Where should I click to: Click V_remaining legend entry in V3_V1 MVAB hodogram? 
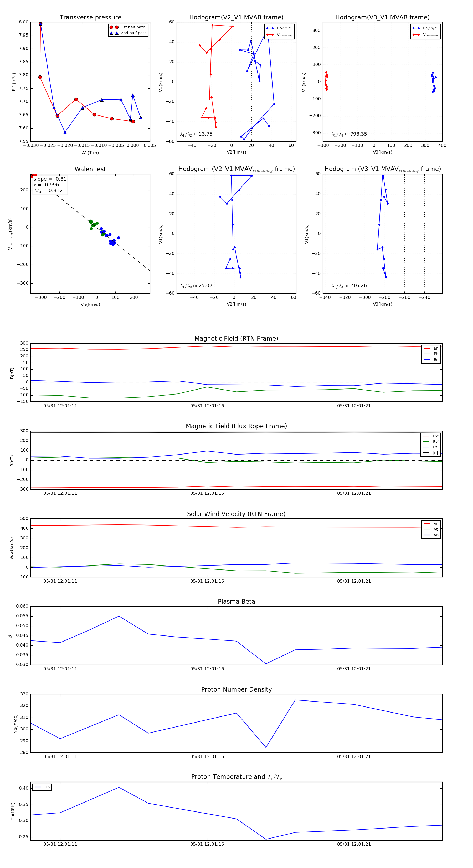click(x=425, y=35)
